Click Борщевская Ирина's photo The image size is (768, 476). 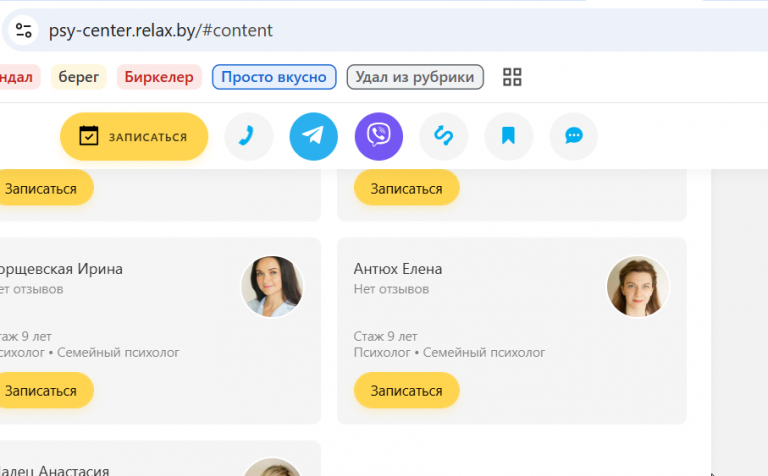pyautogui.click(x=272, y=286)
